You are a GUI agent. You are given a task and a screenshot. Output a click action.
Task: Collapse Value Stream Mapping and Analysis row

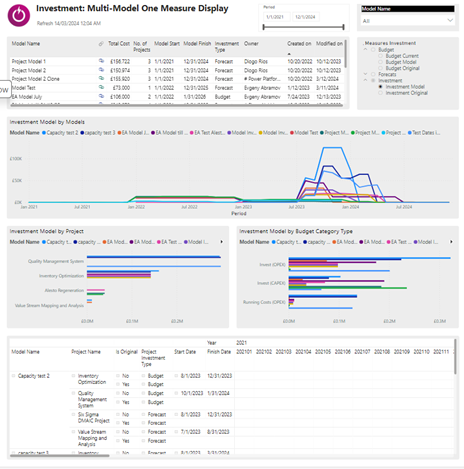(73, 432)
